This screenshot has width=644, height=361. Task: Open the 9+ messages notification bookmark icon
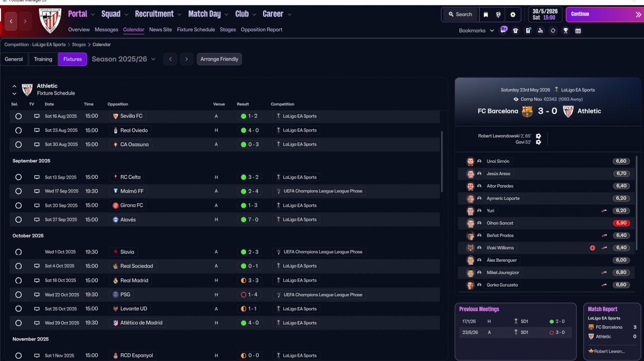click(x=504, y=30)
